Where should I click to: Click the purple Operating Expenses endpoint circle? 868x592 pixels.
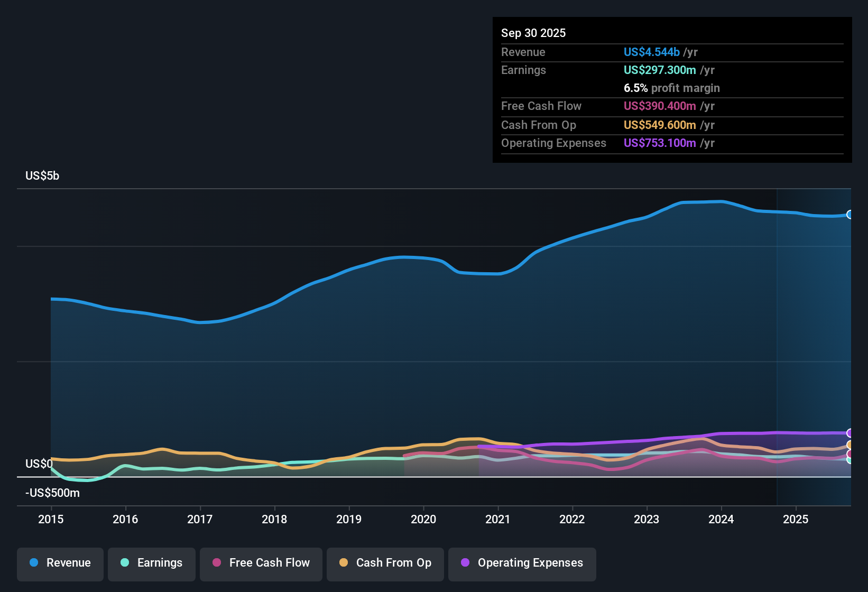click(850, 433)
